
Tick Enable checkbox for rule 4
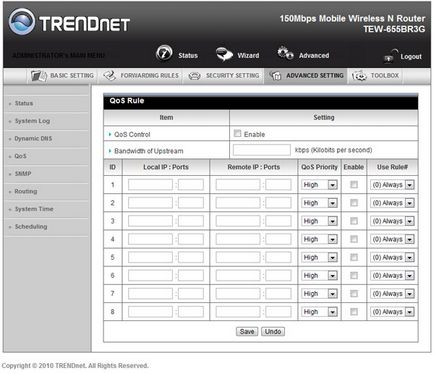pos(354,239)
